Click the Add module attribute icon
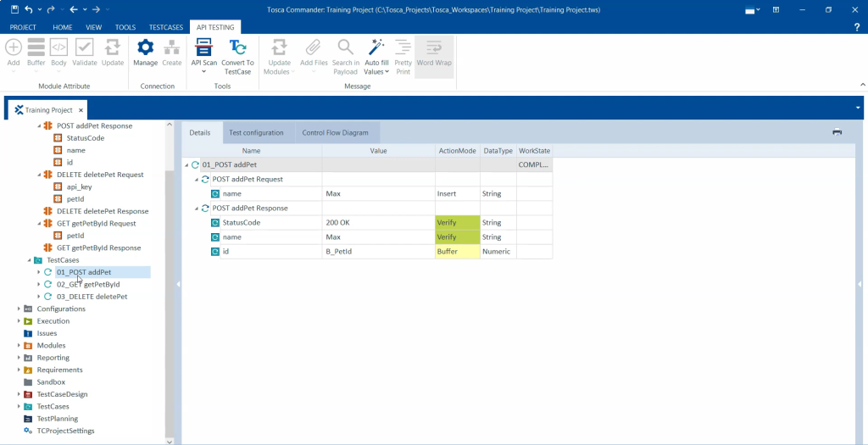 14,47
